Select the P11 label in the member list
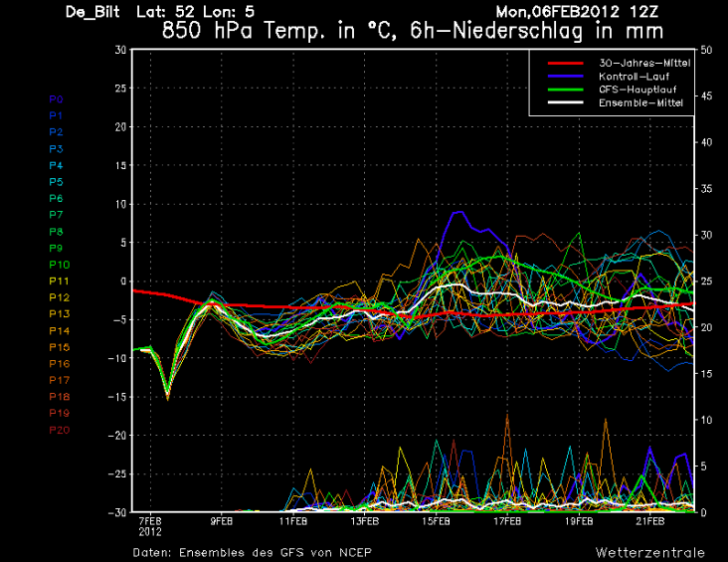The image size is (728, 562). point(60,281)
